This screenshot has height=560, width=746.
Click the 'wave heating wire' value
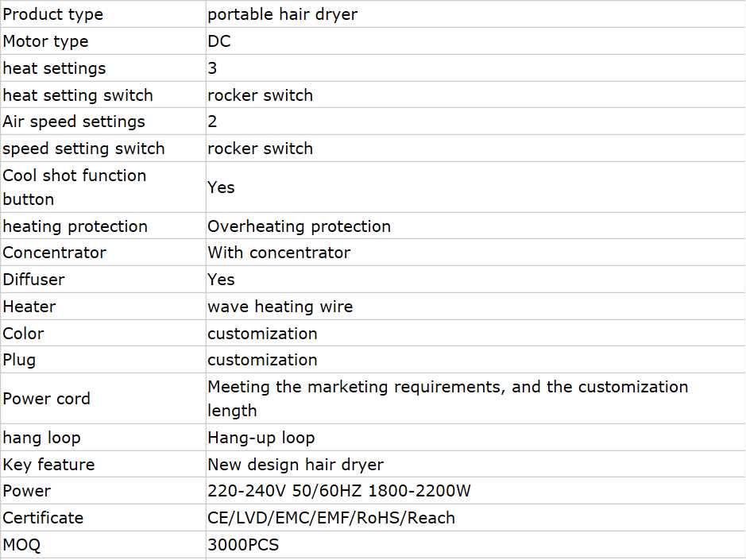[280, 307]
